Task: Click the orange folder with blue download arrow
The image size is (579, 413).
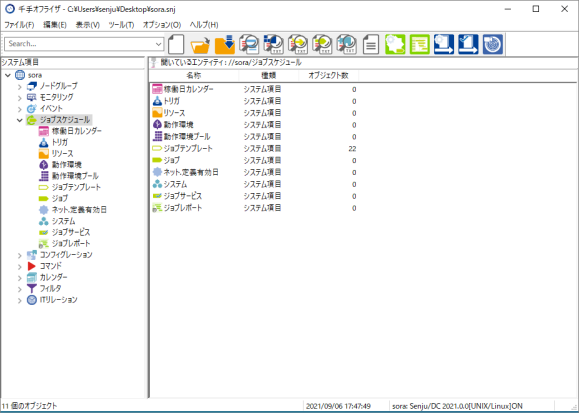Action: [x=225, y=44]
